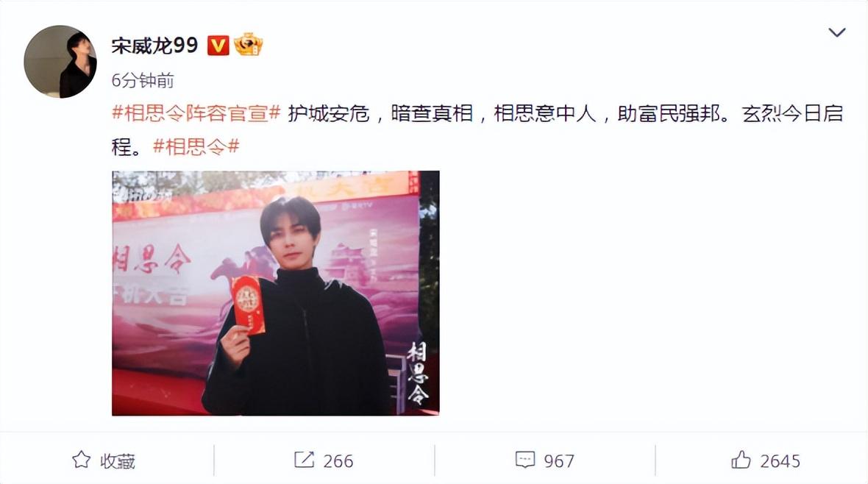868x484 pixels.
Task: Like the post with the thumbs-up icon
Action: point(741,460)
